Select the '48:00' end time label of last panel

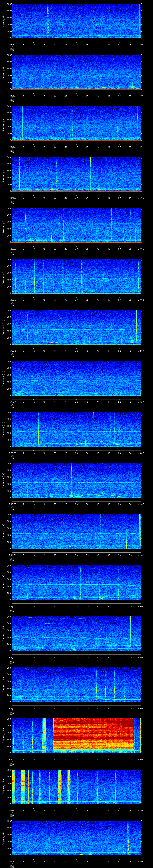(141, 861)
